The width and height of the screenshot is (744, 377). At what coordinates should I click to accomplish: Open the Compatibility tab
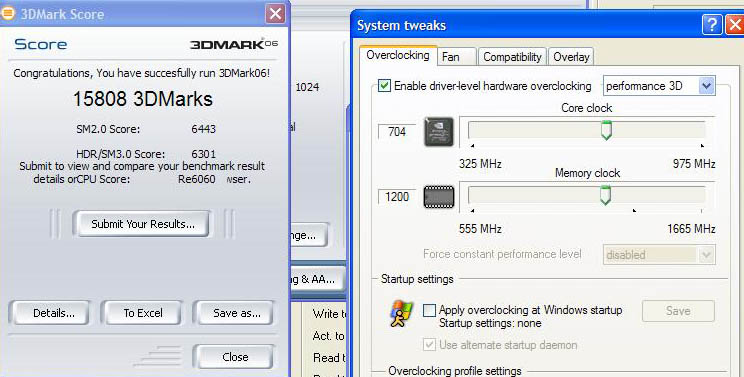[512, 57]
